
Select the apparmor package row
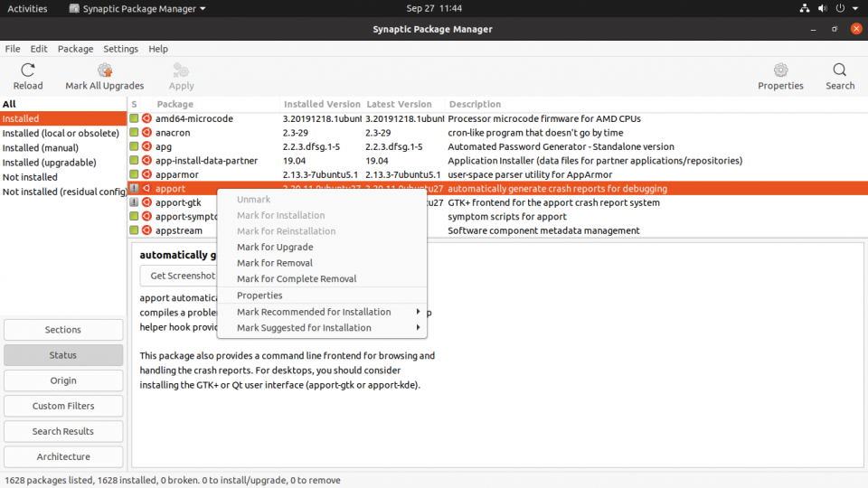coord(497,174)
